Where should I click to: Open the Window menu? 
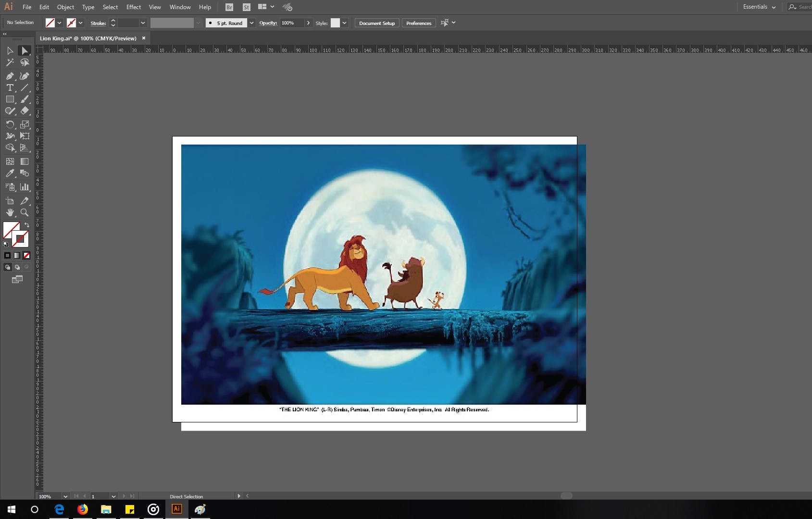point(180,7)
